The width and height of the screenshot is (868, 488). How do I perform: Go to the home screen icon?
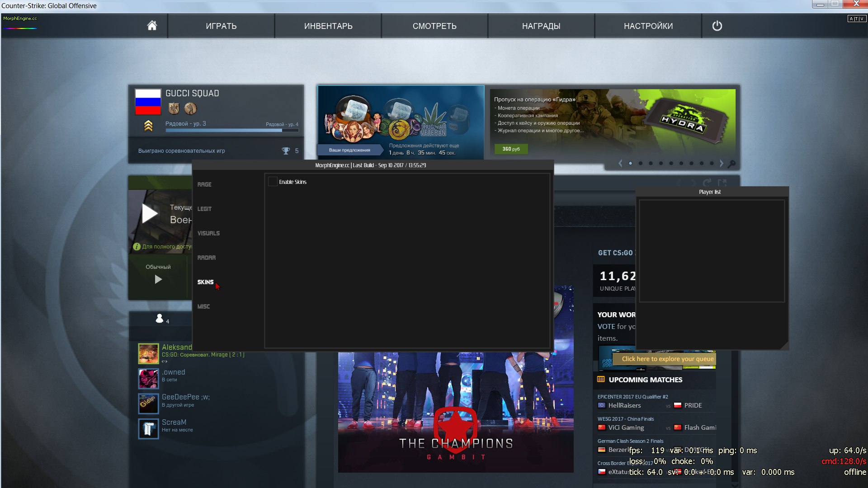pos(152,26)
